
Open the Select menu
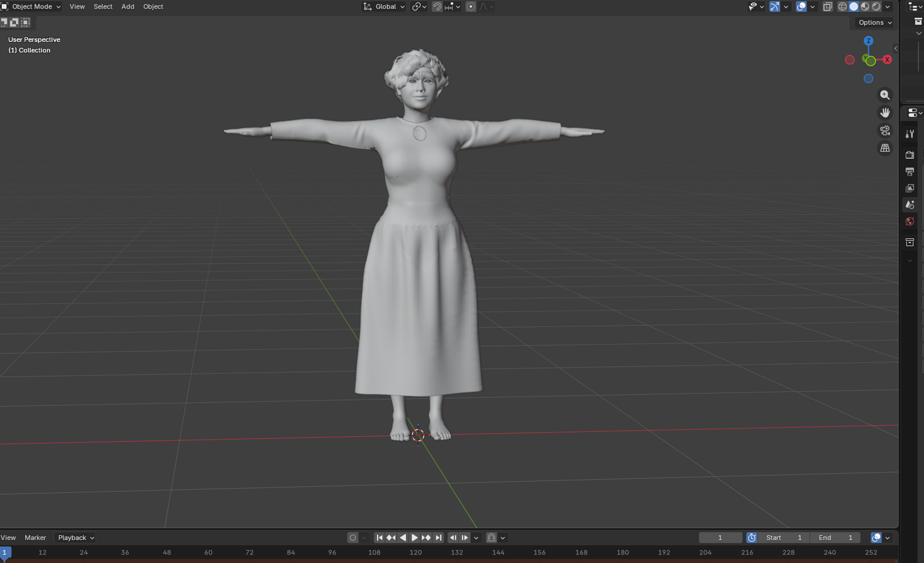tap(103, 7)
